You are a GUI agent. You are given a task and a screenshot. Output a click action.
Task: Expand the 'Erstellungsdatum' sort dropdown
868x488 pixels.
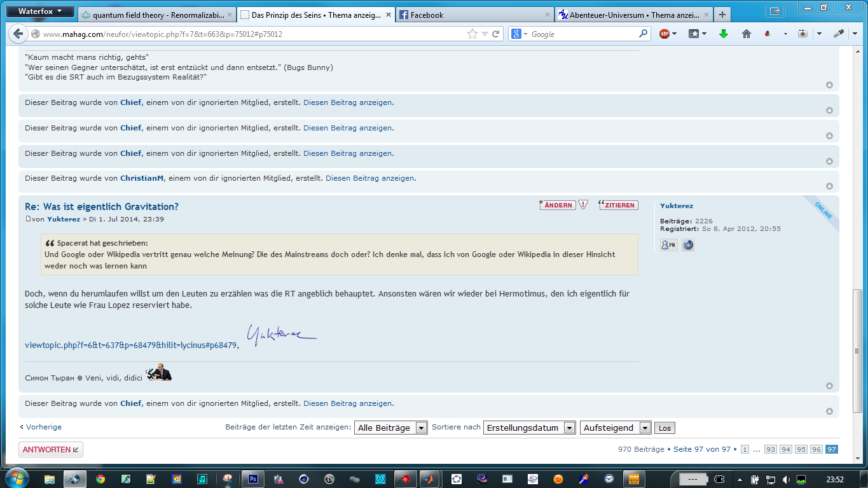pos(529,428)
